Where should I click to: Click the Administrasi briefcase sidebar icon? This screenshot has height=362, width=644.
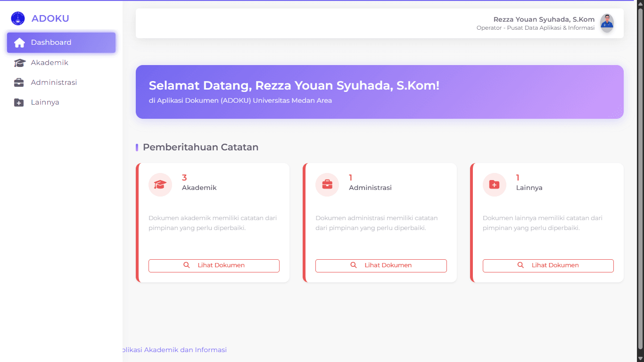coord(19,82)
